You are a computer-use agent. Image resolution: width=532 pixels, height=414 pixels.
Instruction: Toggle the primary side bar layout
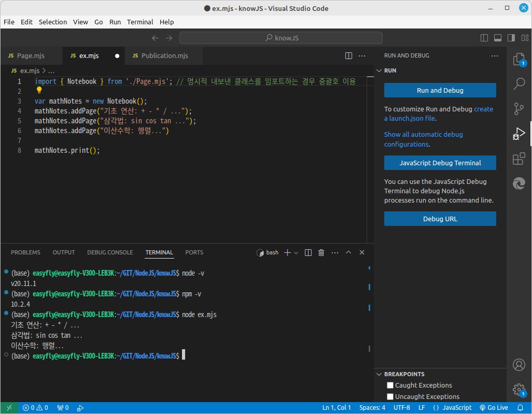click(x=484, y=38)
